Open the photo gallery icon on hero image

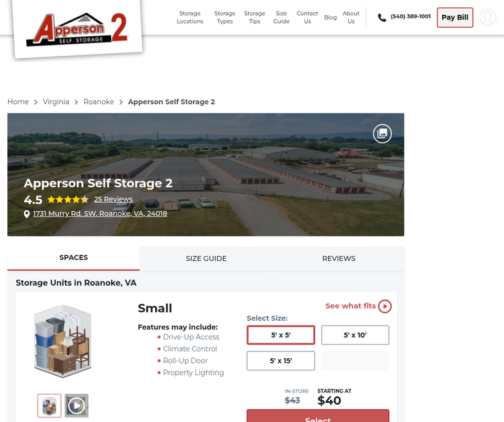coord(382,133)
